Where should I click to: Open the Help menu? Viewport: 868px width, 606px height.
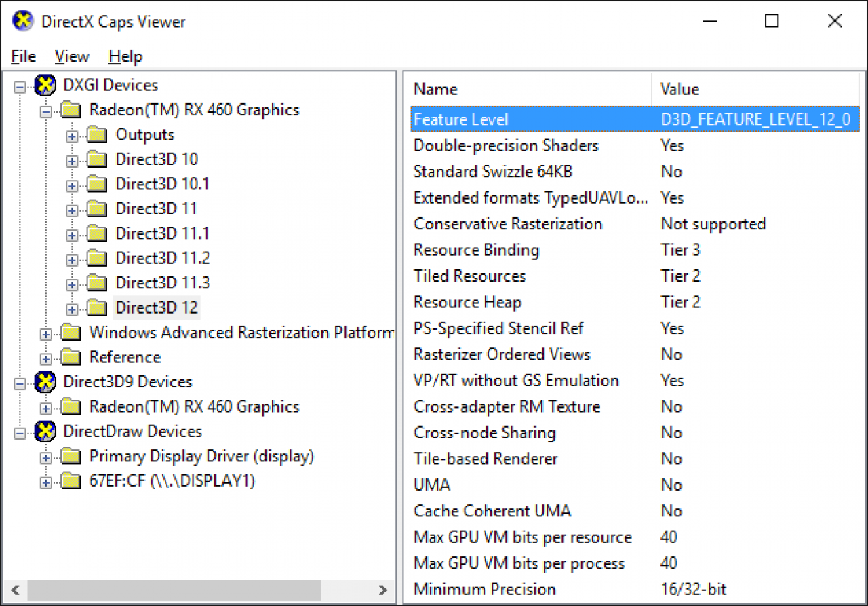click(x=125, y=56)
